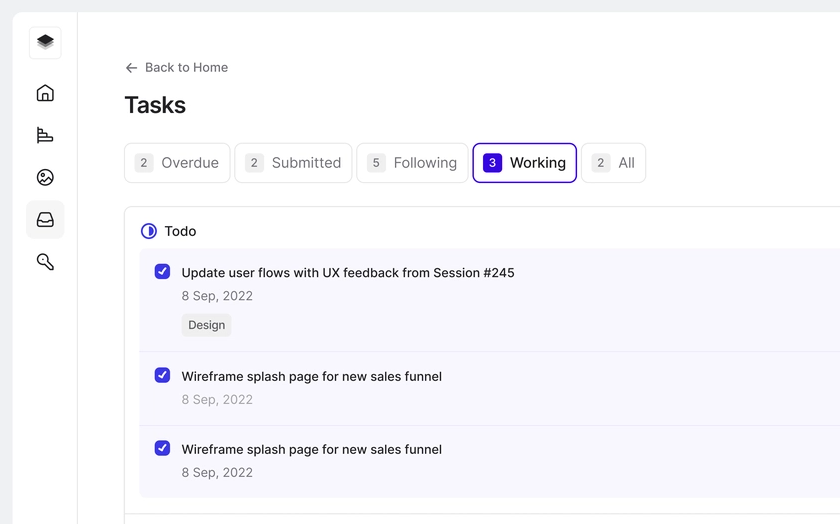Click the magnifier search icon in sidebar
Image resolution: width=840 pixels, height=524 pixels.
pyautogui.click(x=45, y=262)
